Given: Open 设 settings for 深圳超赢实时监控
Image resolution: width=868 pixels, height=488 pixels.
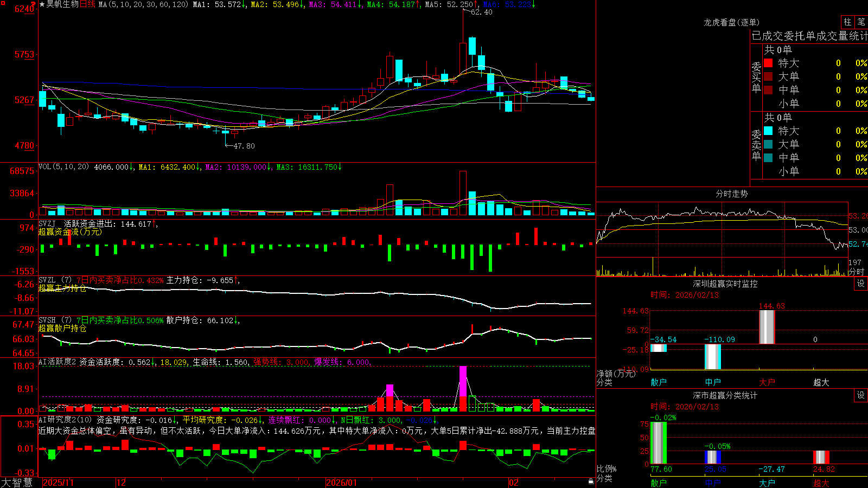Looking at the screenshot, I should [861, 284].
